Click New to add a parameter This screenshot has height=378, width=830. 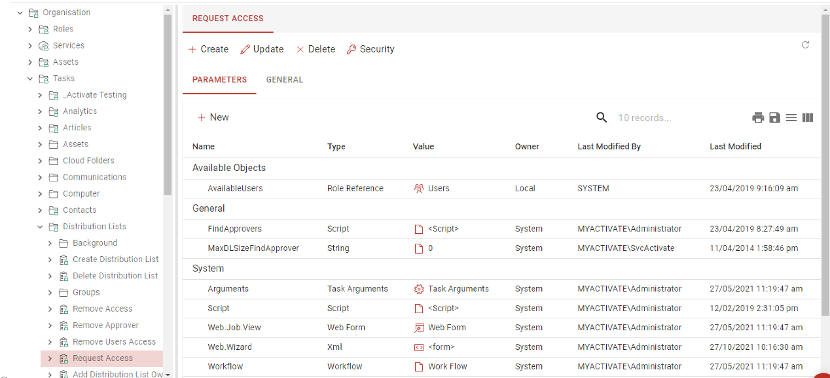(213, 118)
